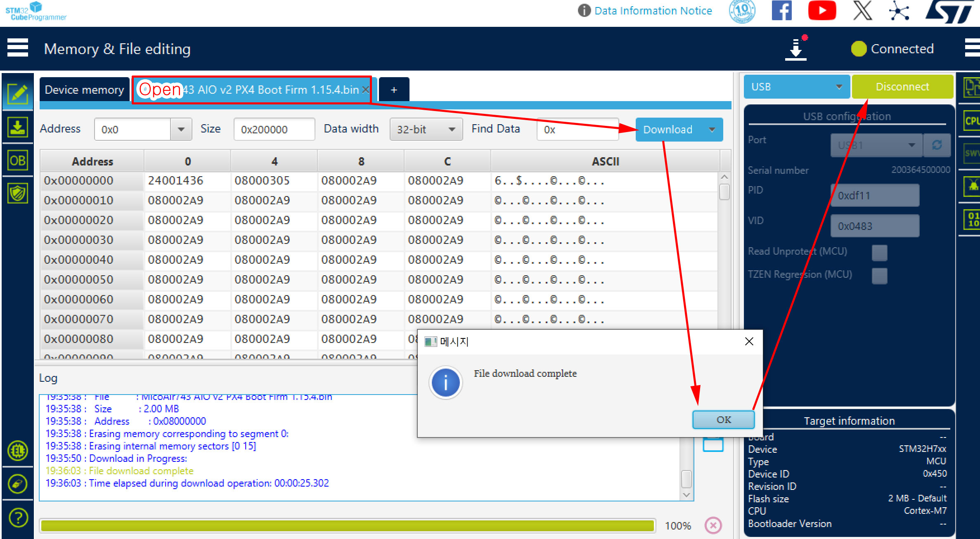Toggle the Read Unprotect (MCU) checkbox
This screenshot has width=980, height=539.
tap(879, 252)
